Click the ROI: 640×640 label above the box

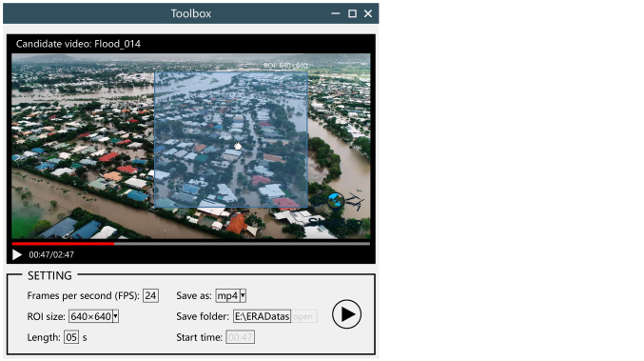285,66
